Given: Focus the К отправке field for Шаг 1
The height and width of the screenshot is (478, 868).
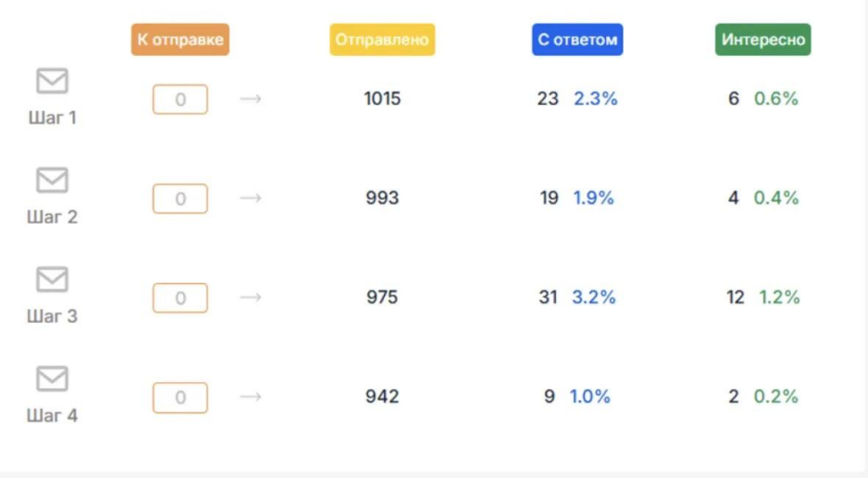Looking at the screenshot, I should (180, 100).
